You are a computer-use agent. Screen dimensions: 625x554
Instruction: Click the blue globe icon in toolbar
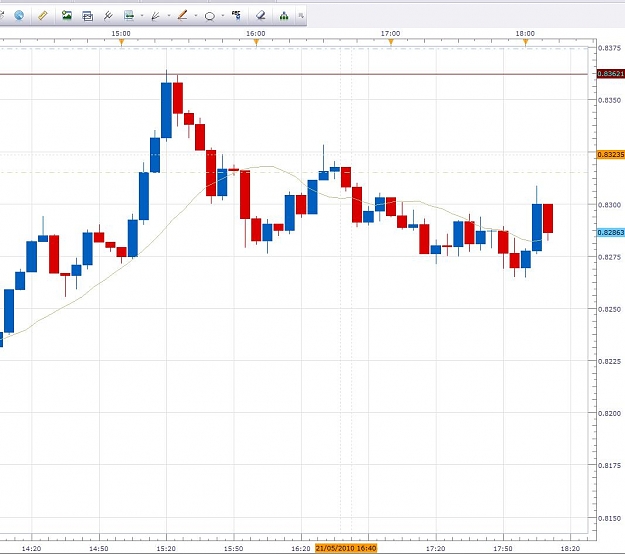(x=19, y=16)
